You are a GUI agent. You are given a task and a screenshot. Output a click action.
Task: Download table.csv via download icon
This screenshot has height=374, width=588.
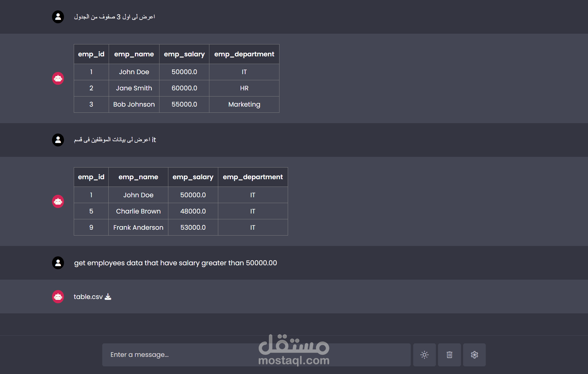(x=108, y=297)
